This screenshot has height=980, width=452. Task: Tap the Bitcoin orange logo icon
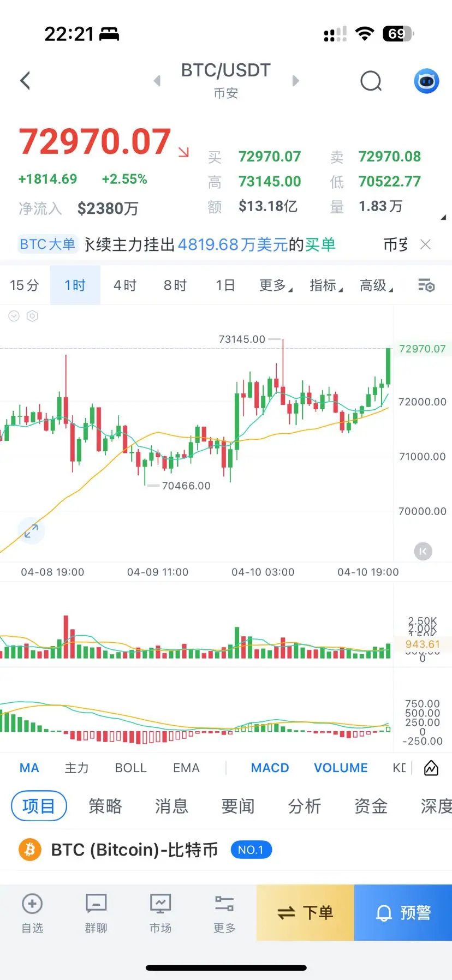[30, 850]
